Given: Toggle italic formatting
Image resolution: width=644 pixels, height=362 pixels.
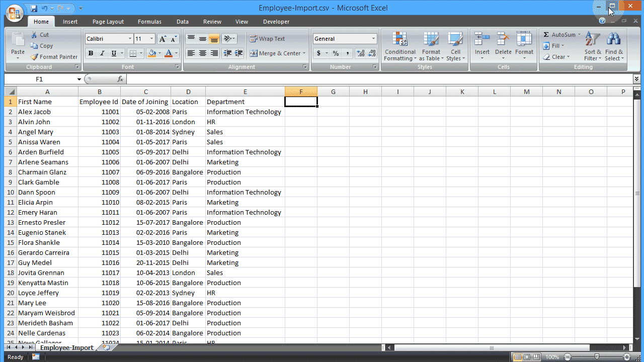Looking at the screenshot, I should click(x=102, y=53).
